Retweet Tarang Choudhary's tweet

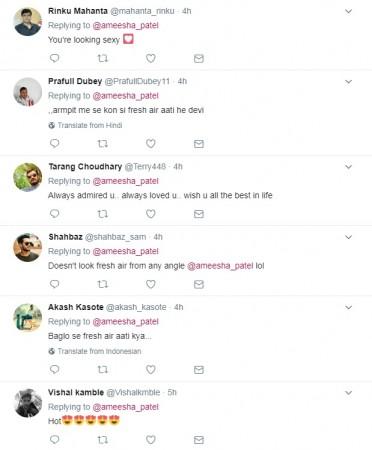102,214
